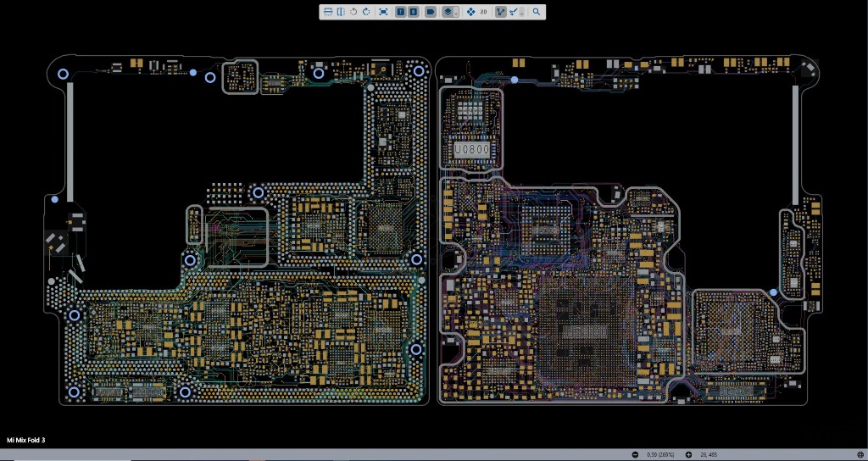Click the zoom level 0,39 (269%) text
Image resolution: width=868 pixels, height=461 pixels.
tap(660, 455)
